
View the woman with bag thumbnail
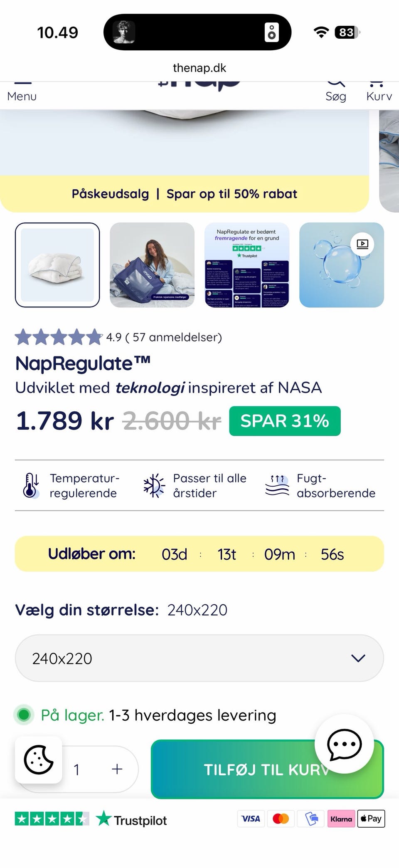click(x=152, y=265)
